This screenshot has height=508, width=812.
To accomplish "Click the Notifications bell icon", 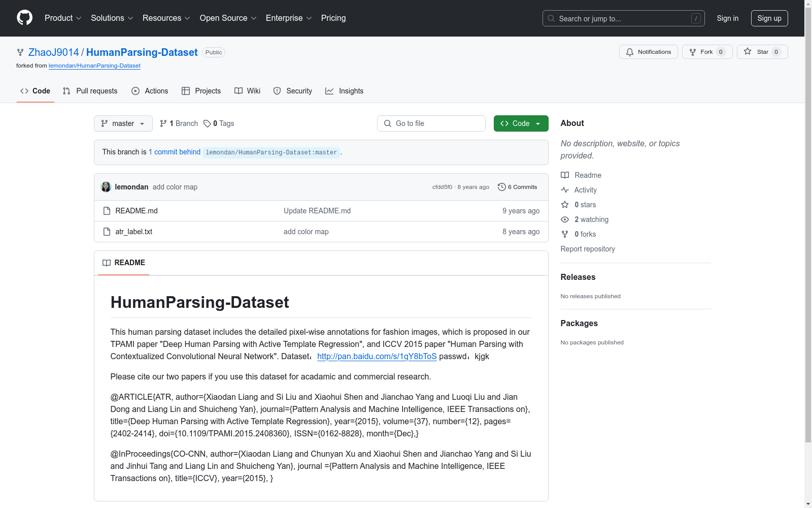I will (x=630, y=52).
